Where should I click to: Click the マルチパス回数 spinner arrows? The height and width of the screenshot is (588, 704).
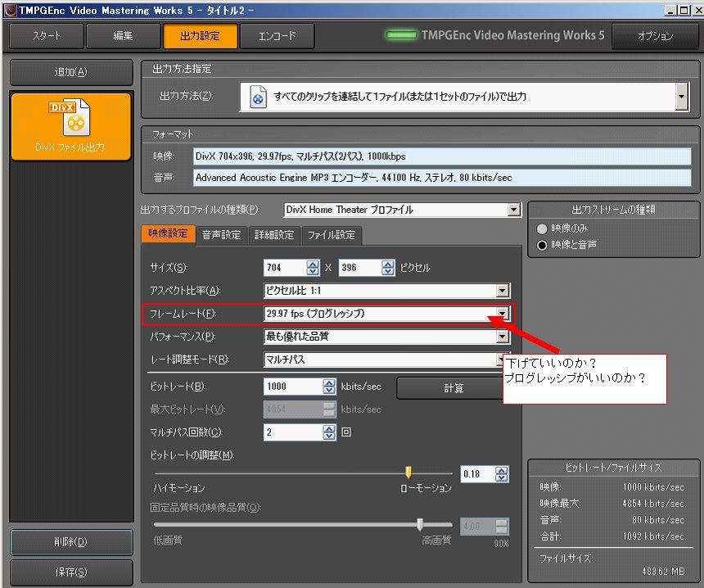tap(329, 432)
